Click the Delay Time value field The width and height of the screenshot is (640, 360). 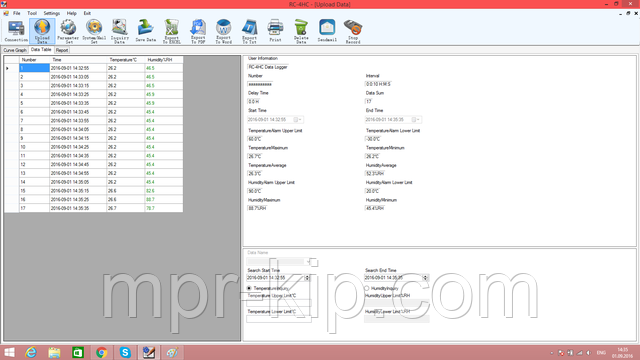click(253, 101)
